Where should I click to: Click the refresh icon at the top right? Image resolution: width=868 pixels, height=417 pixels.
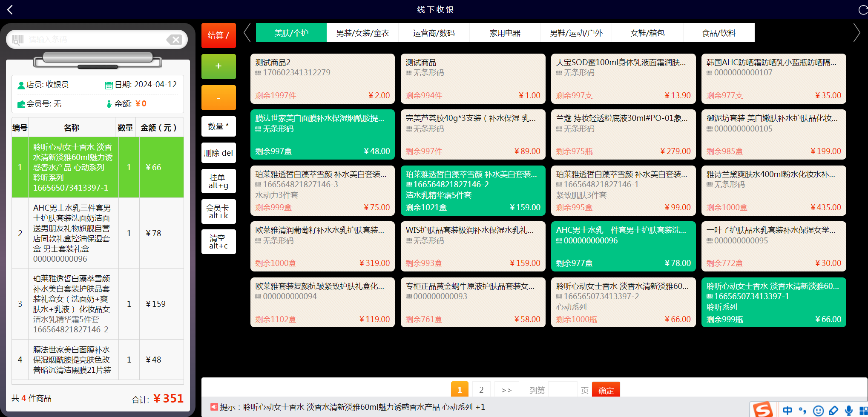(863, 10)
